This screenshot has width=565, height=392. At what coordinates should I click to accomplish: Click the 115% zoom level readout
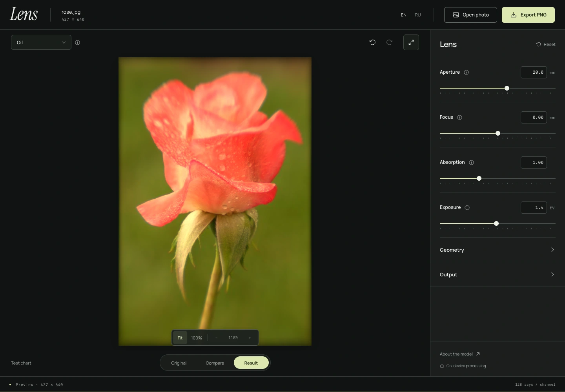pyautogui.click(x=233, y=338)
